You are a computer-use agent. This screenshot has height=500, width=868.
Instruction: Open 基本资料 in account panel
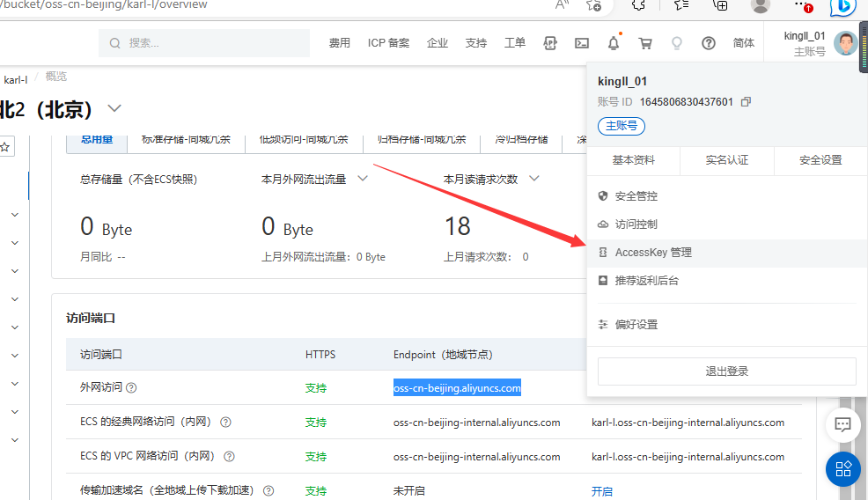pyautogui.click(x=633, y=160)
